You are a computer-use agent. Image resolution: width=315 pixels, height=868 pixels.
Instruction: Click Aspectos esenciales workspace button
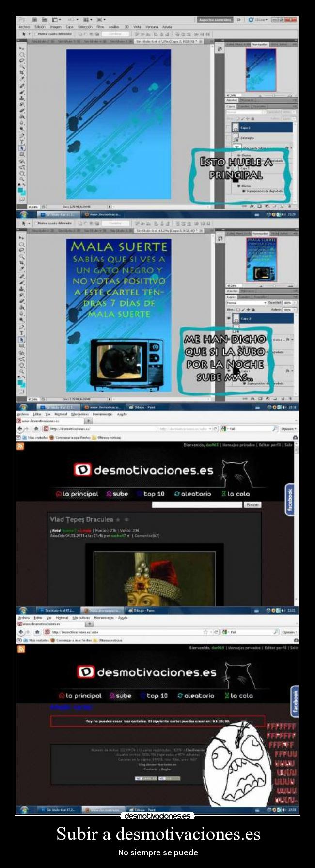pos(214,20)
